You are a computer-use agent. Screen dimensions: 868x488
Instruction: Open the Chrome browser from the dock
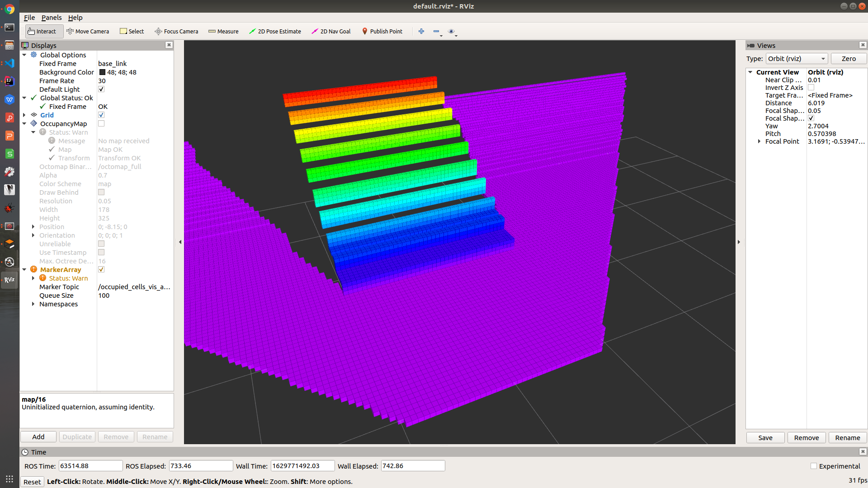pos(9,9)
